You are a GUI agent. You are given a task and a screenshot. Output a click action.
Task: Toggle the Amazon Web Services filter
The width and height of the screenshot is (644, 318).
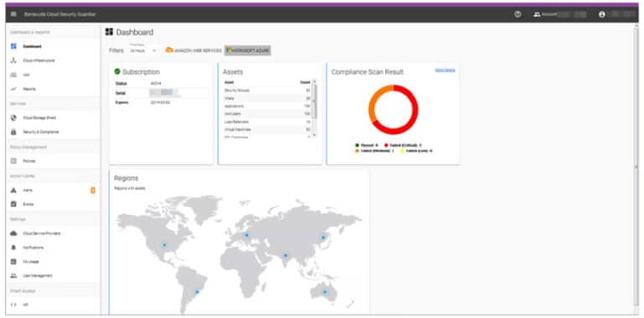click(x=193, y=50)
